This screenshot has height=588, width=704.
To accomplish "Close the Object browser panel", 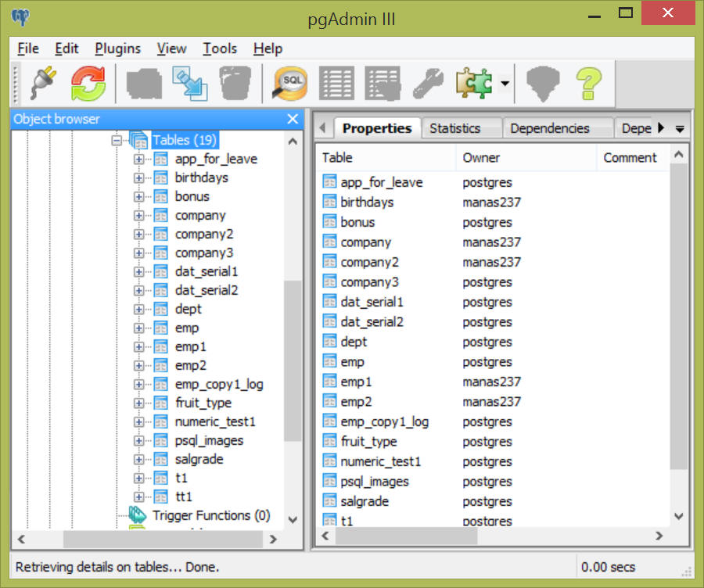I will click(x=293, y=119).
